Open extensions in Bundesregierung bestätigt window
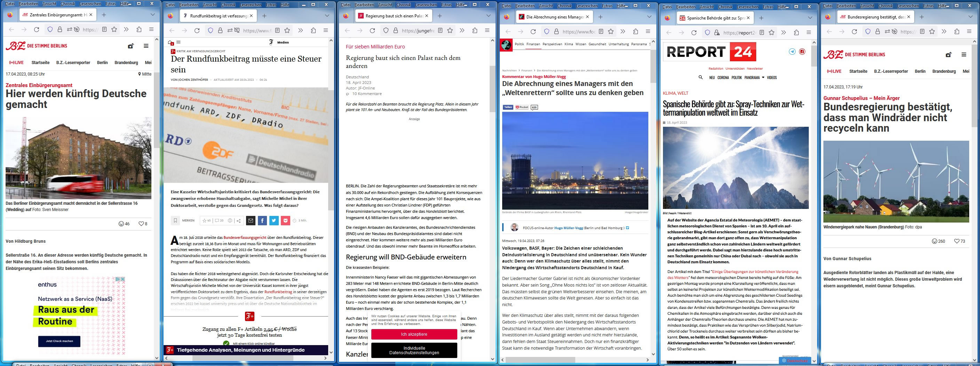This screenshot has width=980, height=366. (956, 32)
